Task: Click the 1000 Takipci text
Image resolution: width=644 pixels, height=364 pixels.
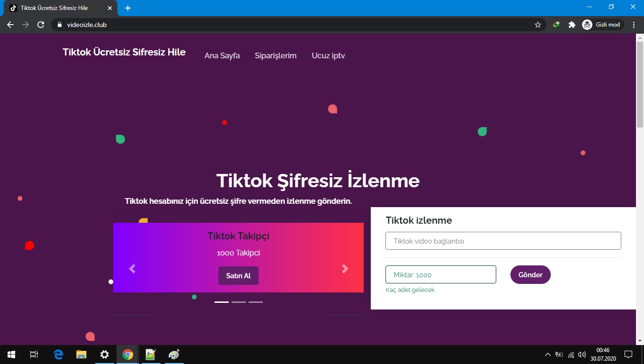Action: pyautogui.click(x=238, y=253)
